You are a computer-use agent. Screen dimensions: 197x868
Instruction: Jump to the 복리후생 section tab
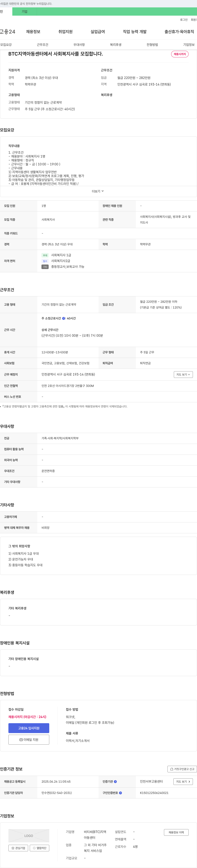click(116, 44)
